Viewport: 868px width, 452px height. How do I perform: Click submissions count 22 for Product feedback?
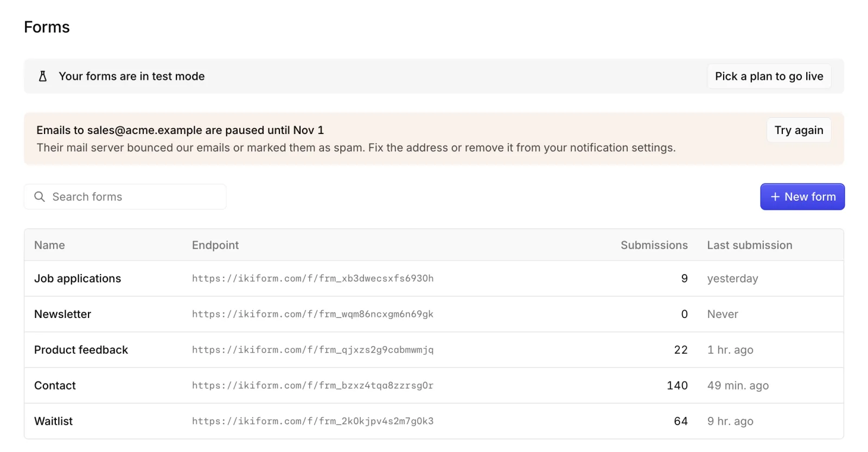[681, 350]
